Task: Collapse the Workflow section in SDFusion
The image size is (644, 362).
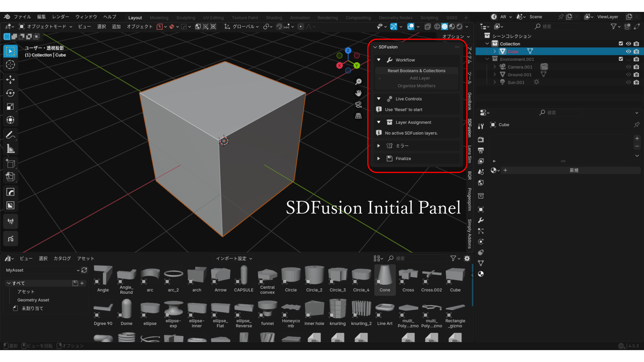Action: click(x=379, y=60)
